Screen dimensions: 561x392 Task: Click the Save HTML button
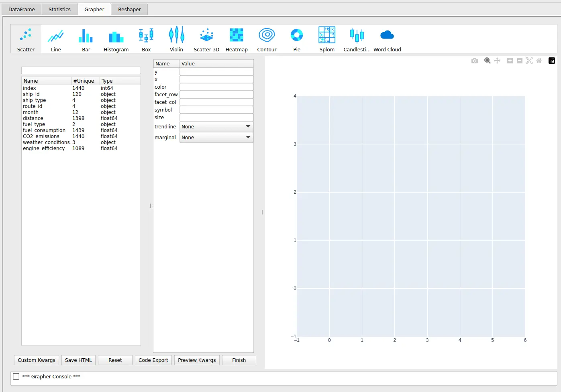tap(79, 360)
